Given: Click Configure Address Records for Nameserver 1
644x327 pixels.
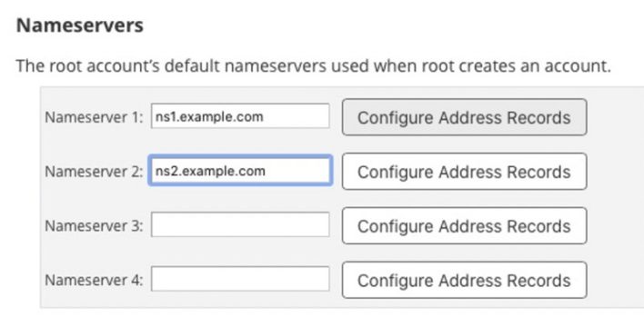Looking at the screenshot, I should [x=464, y=117].
